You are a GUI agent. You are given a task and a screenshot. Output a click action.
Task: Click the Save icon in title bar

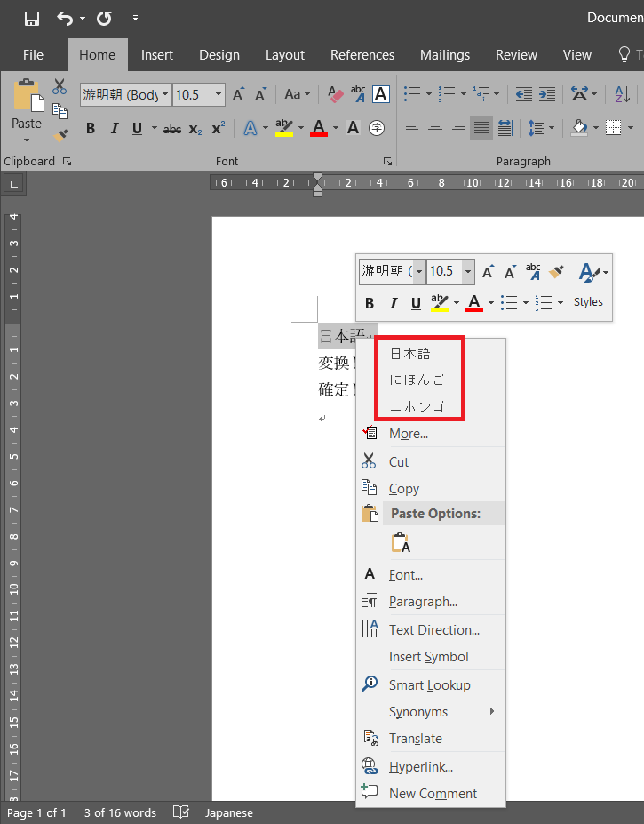coord(32,18)
